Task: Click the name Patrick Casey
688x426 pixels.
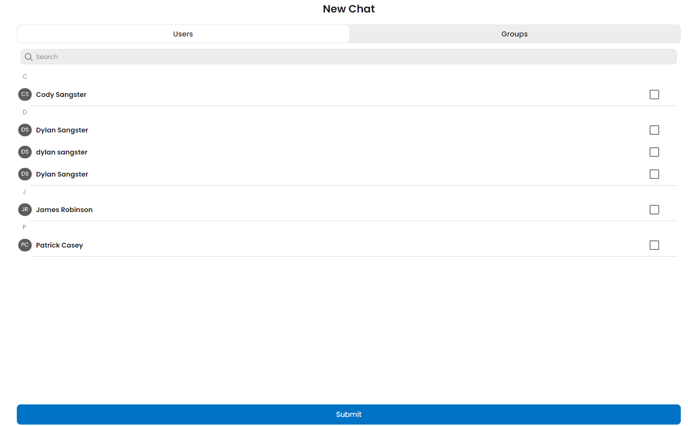Action: [59, 245]
